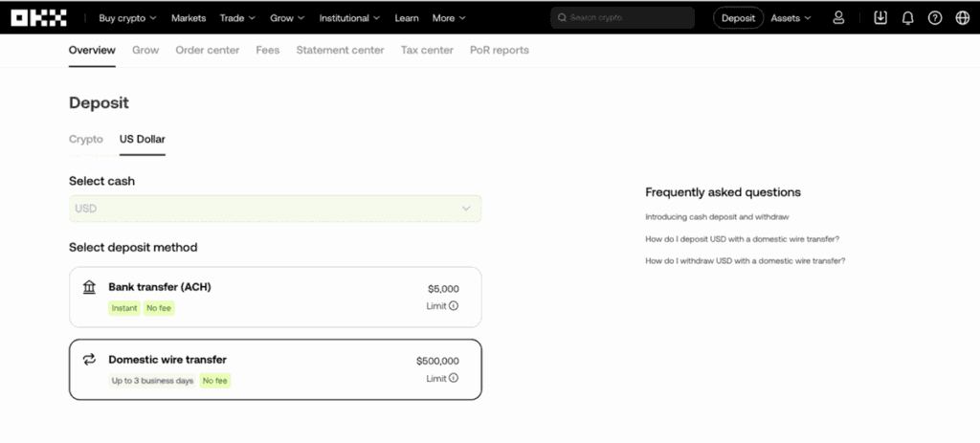Select the Crypto deposit tab
The image size is (980, 443).
point(85,139)
